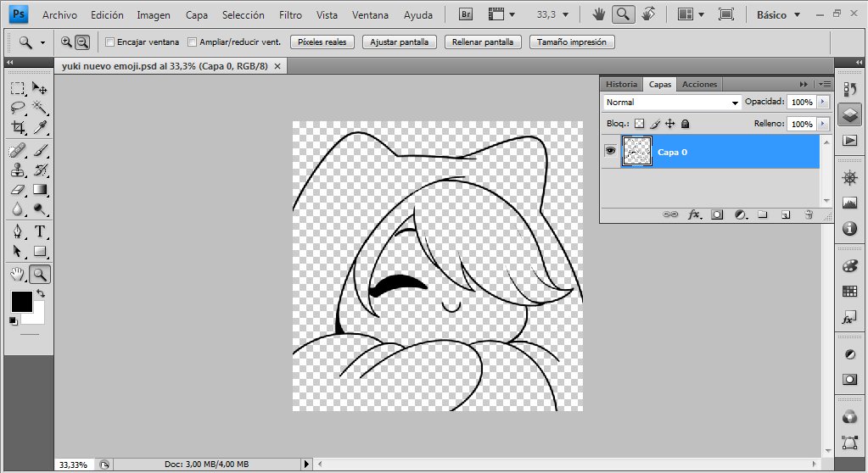
Task: Open the Imagen menu
Action: [x=154, y=15]
